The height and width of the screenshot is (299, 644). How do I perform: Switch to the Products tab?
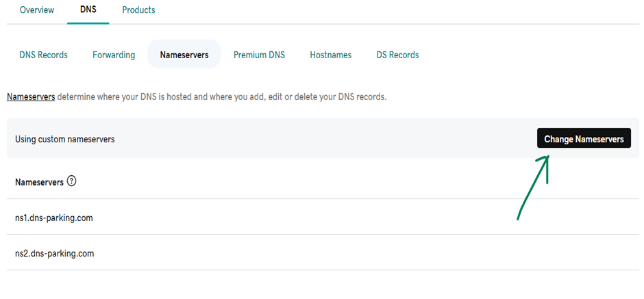point(138,10)
